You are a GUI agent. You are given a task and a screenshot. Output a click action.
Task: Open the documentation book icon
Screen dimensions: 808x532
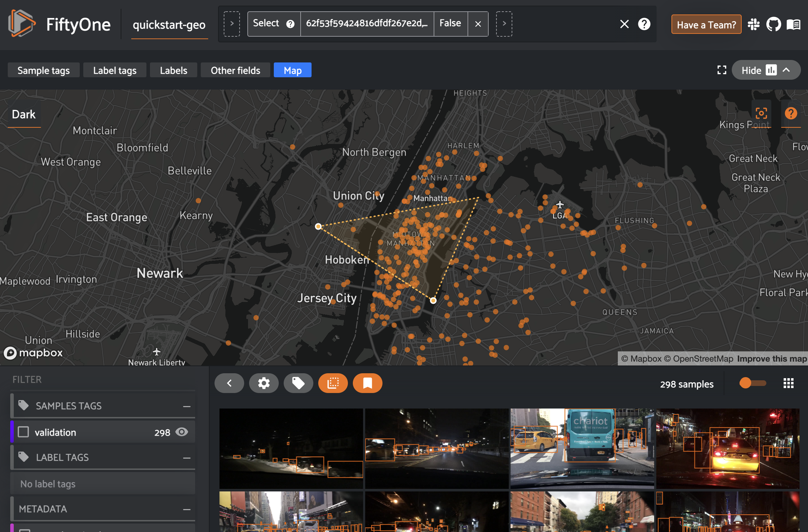(793, 24)
